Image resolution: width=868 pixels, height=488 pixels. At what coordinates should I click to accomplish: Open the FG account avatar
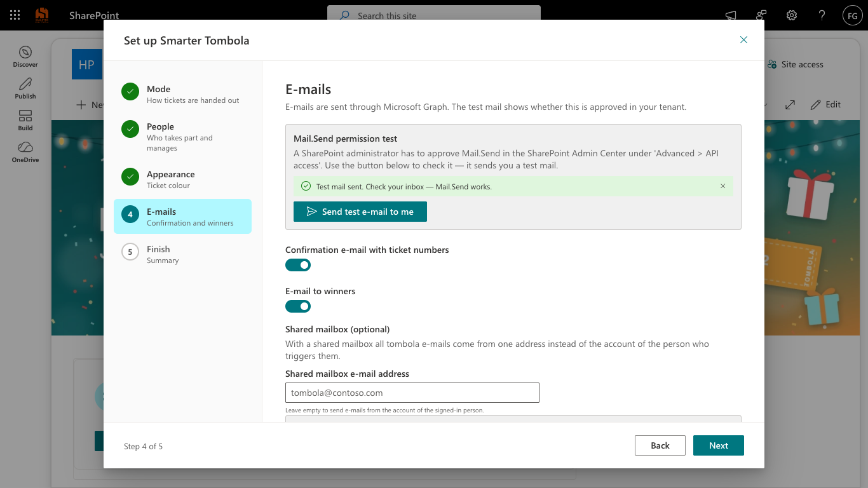pos(852,15)
